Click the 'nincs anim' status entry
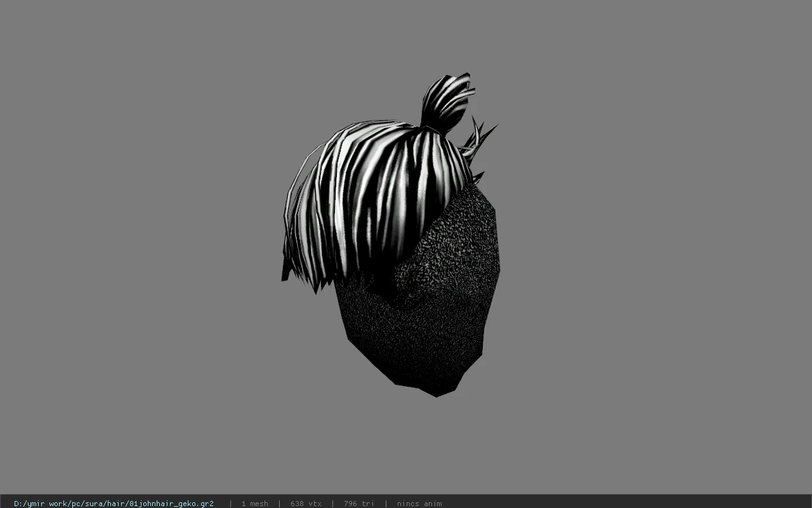 click(419, 504)
